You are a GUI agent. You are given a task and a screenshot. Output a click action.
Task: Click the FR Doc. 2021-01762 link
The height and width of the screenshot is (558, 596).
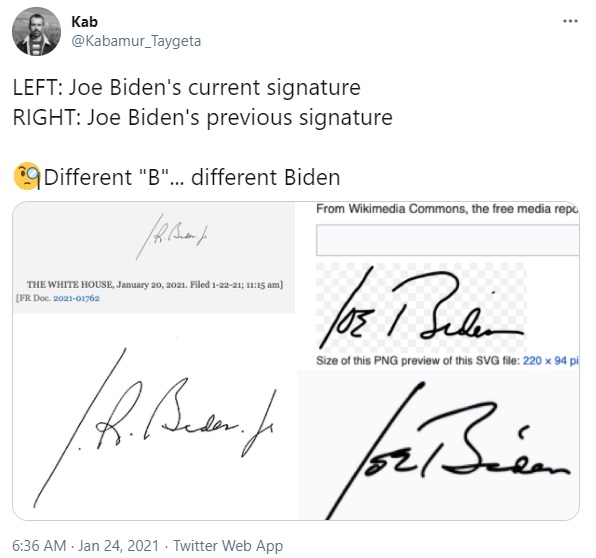tap(76, 298)
